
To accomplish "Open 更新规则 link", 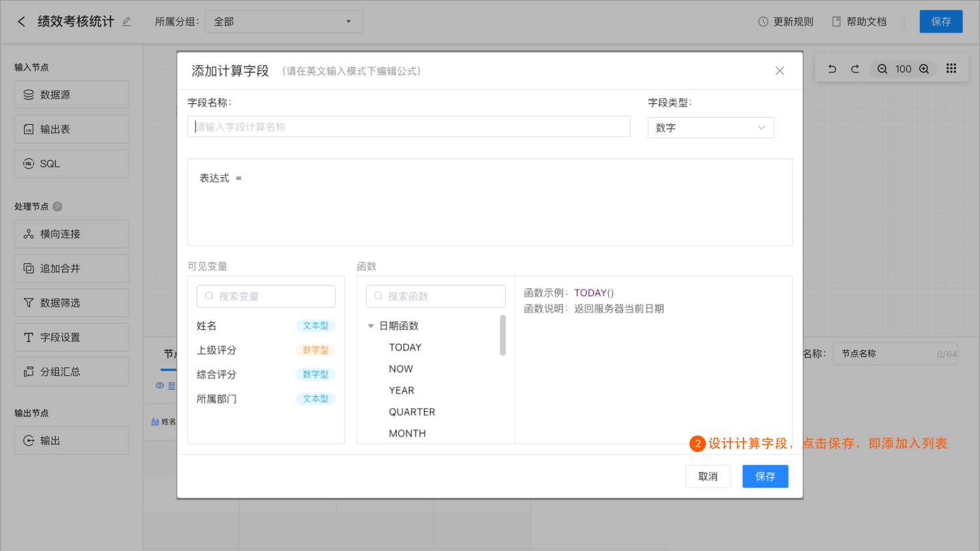I will [785, 22].
